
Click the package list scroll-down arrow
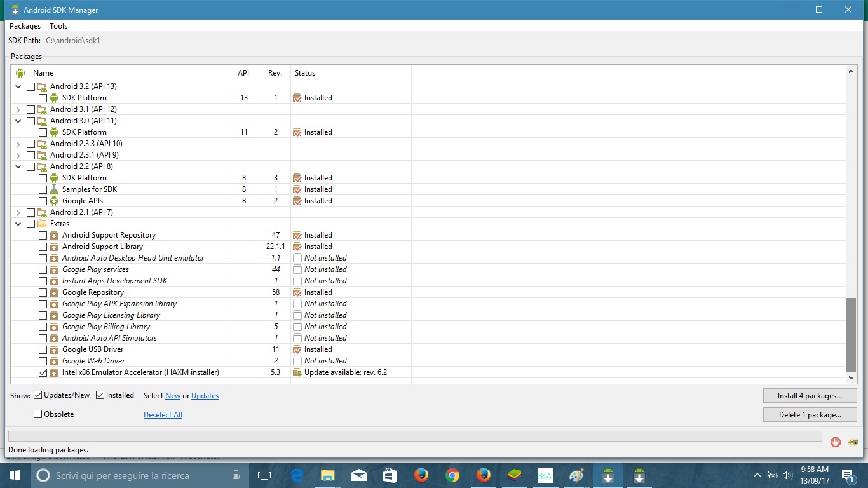click(x=851, y=378)
